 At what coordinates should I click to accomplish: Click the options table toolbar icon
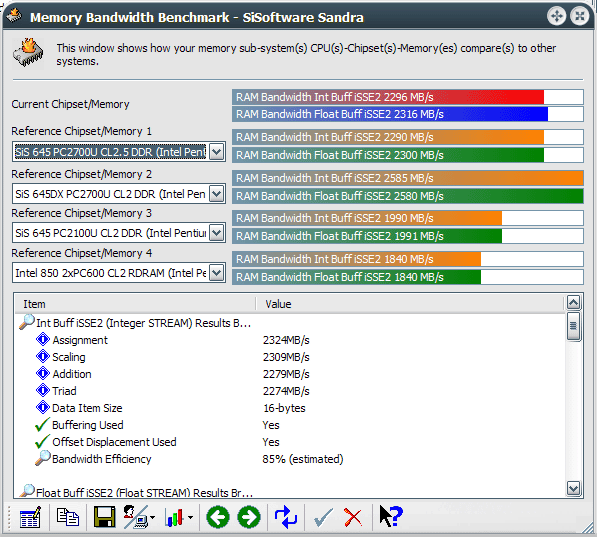click(30, 517)
